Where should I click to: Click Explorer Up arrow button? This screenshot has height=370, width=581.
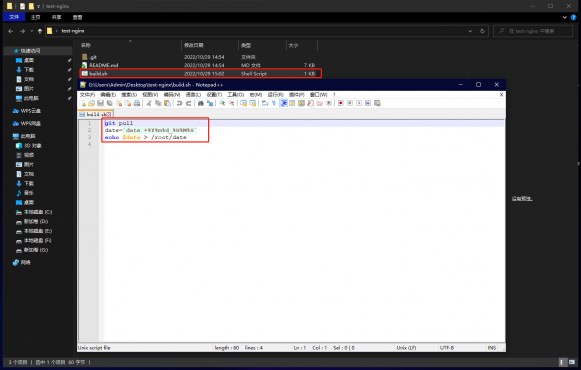(40, 31)
